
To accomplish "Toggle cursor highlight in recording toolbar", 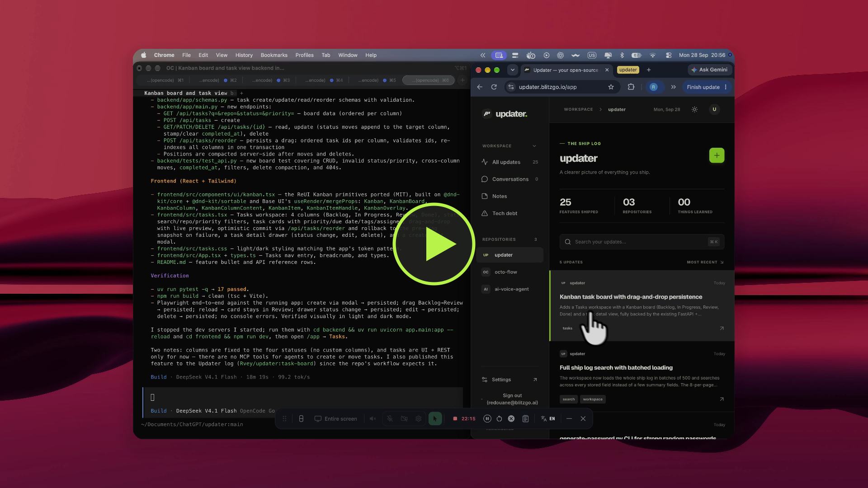I will point(435,419).
